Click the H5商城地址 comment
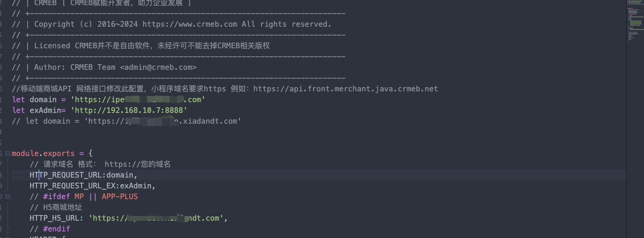The image size is (644, 238). tap(56, 208)
